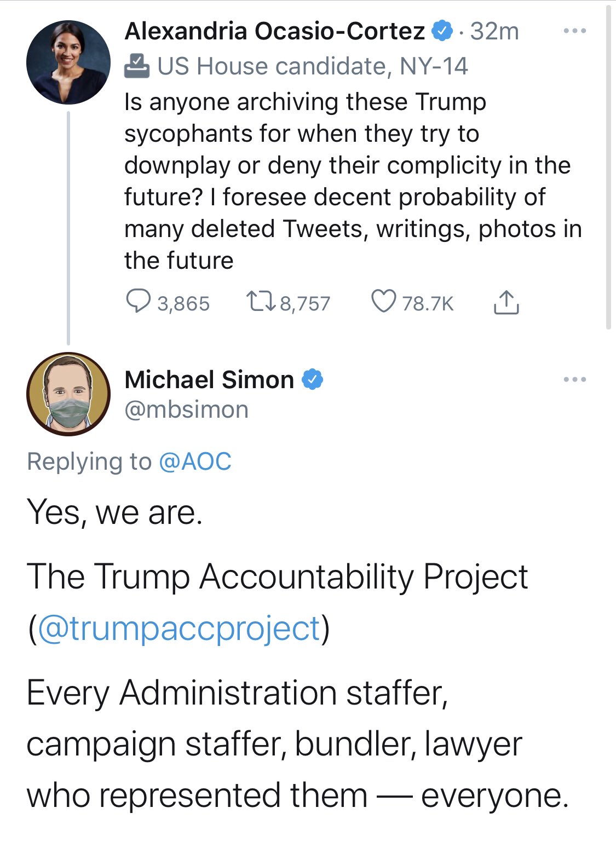
Task: Tap the Alexandria Ocasio-Cortez display name
Action: click(274, 31)
